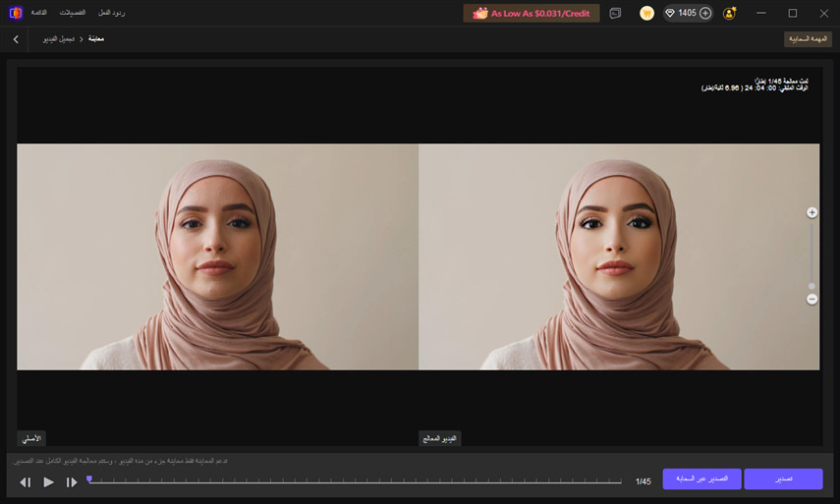Add credits with the plus icon next to 1405
This screenshot has width=840, height=504.
click(705, 13)
